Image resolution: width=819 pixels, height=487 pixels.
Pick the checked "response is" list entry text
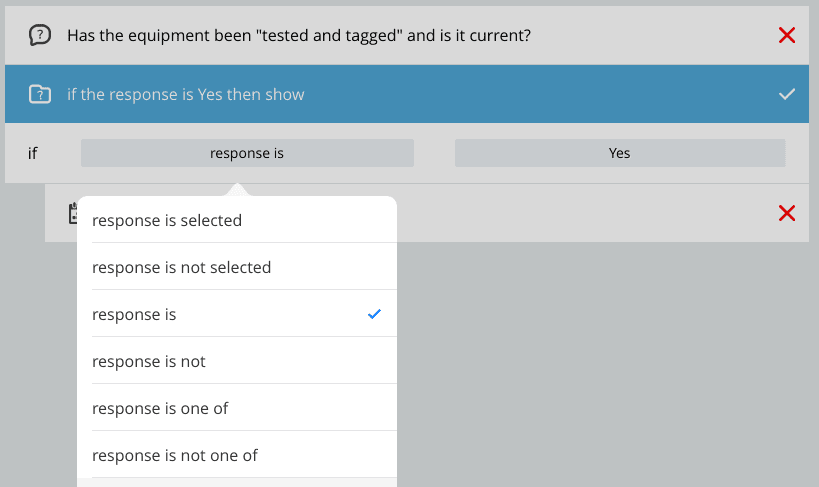pos(134,314)
